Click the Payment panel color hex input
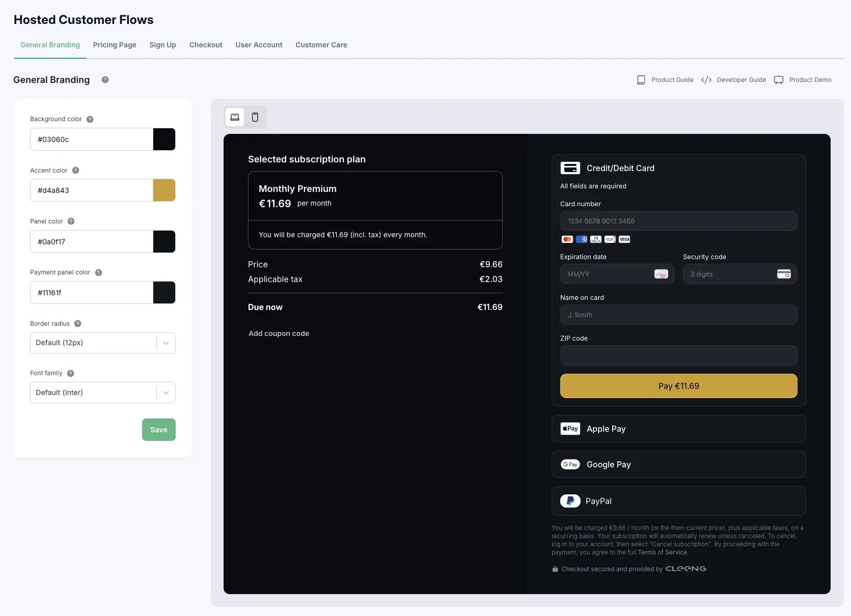This screenshot has height=616, width=851. click(92, 293)
